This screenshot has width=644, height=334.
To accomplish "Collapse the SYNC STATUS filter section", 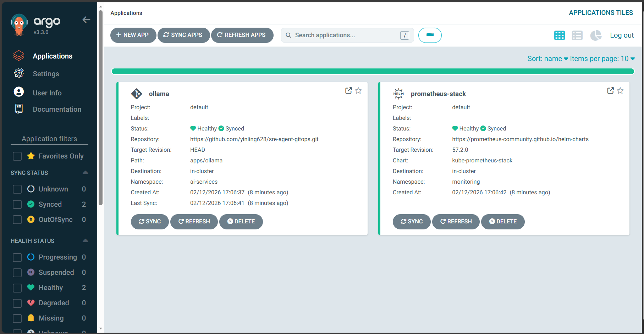I will 85,173.
